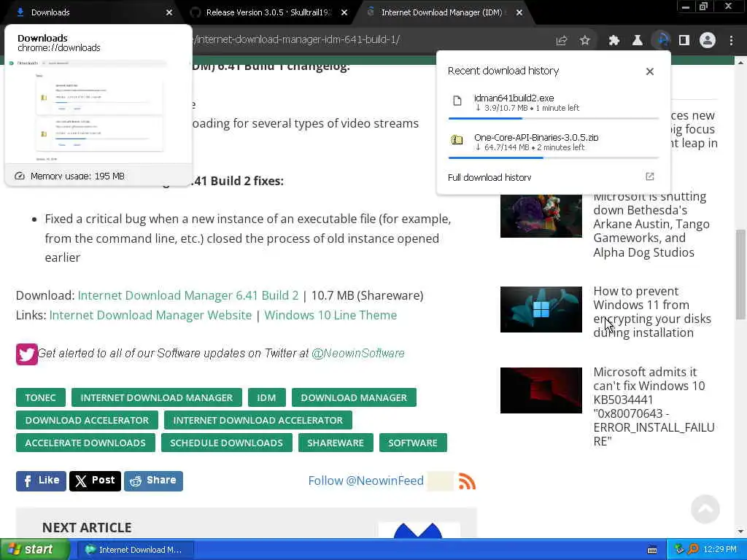Click the idman641build2.exe download entry
The width and height of the screenshot is (747, 560).
553,103
